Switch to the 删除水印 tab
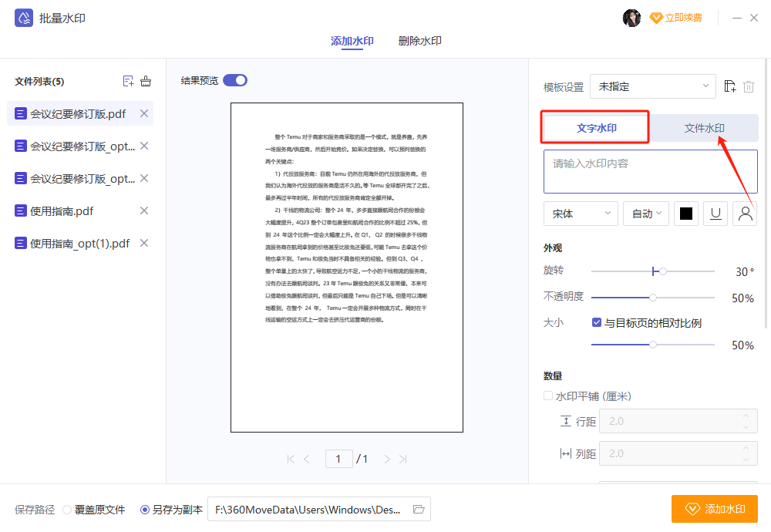 (x=419, y=41)
